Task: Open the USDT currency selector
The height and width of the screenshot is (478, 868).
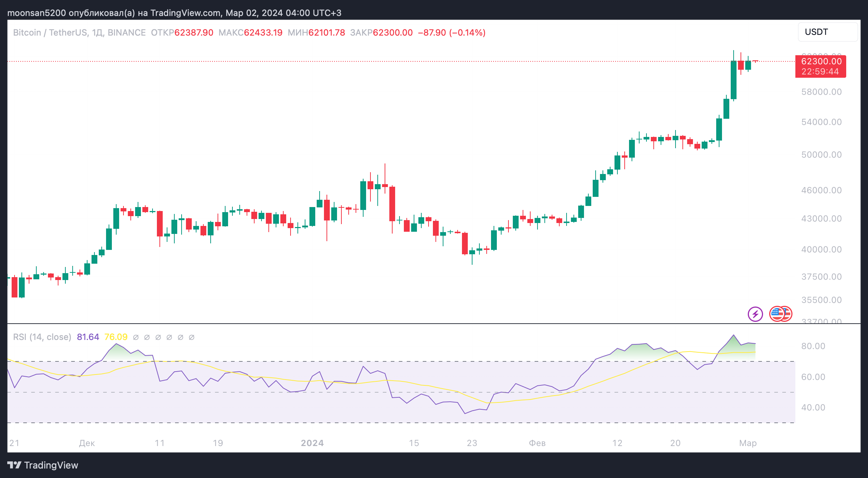Action: pos(828,32)
